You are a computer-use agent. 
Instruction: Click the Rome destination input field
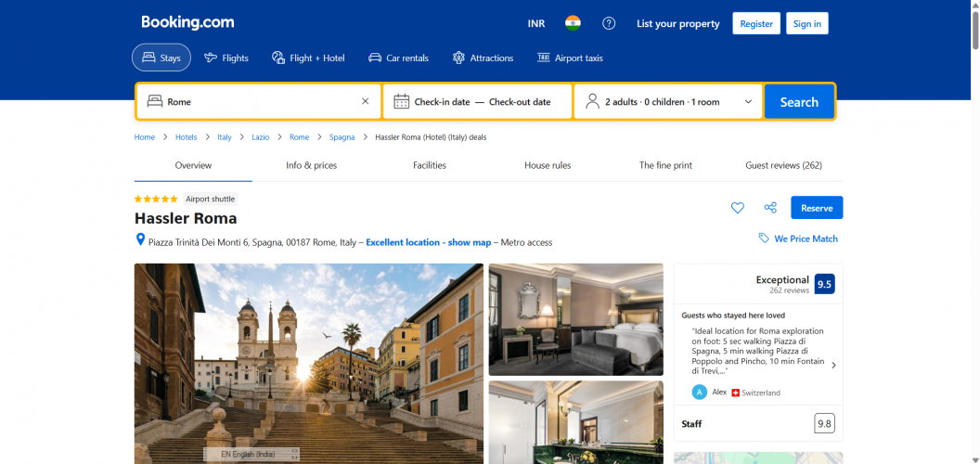pyautogui.click(x=259, y=101)
